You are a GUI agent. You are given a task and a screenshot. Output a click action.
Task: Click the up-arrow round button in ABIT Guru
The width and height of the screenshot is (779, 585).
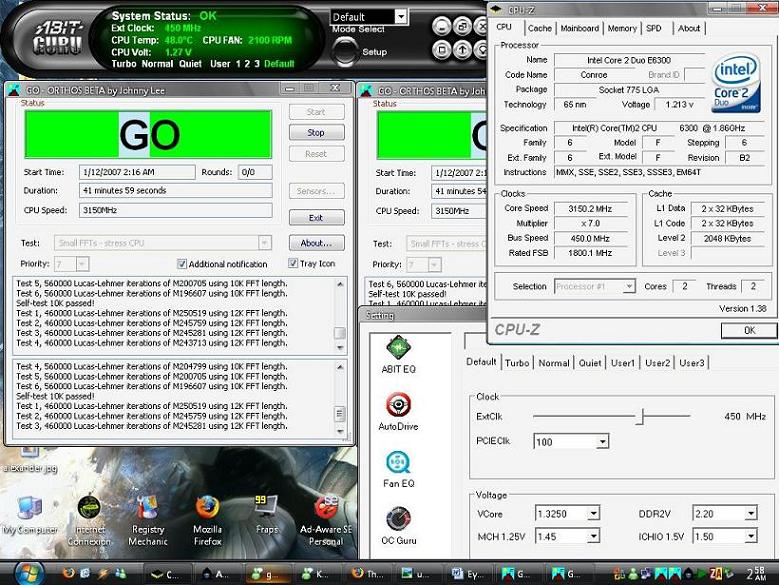[462, 50]
